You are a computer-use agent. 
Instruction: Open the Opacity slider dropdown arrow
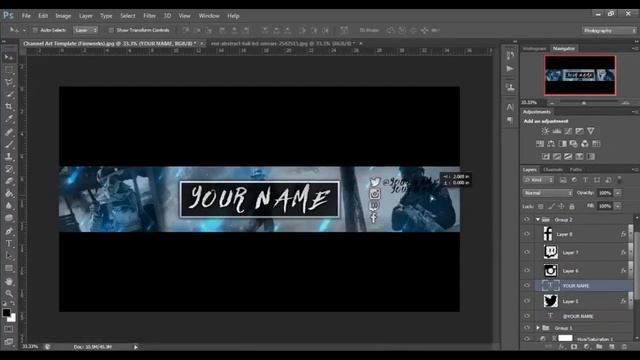(x=618, y=193)
